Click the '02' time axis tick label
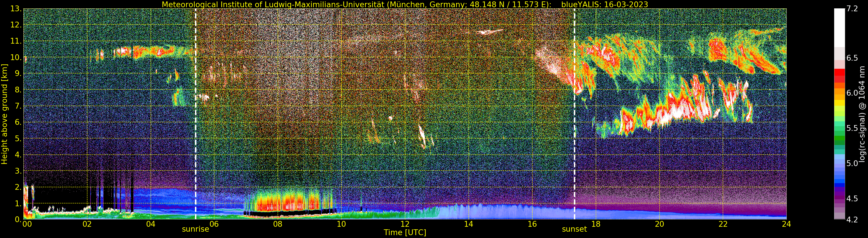The image size is (868, 238). (x=87, y=224)
